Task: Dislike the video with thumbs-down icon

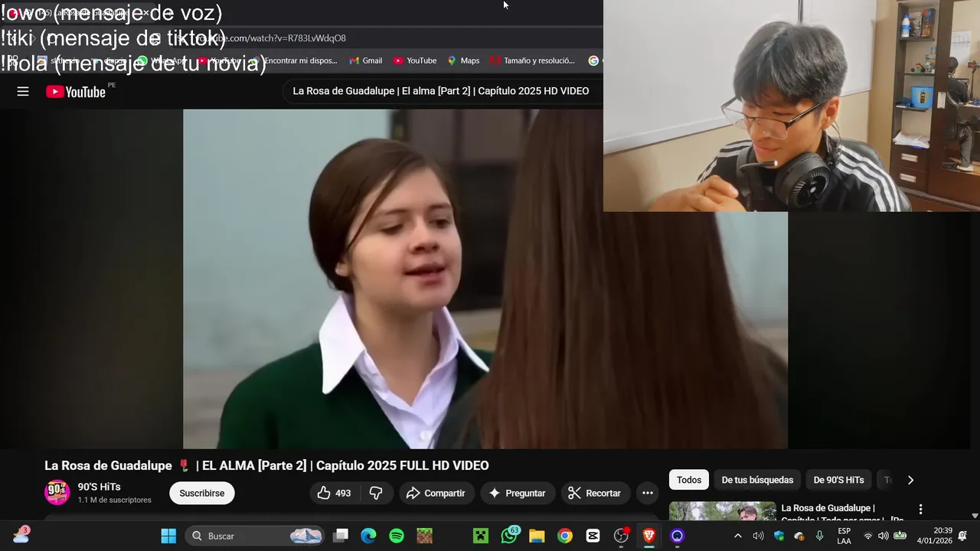Action: tap(376, 494)
